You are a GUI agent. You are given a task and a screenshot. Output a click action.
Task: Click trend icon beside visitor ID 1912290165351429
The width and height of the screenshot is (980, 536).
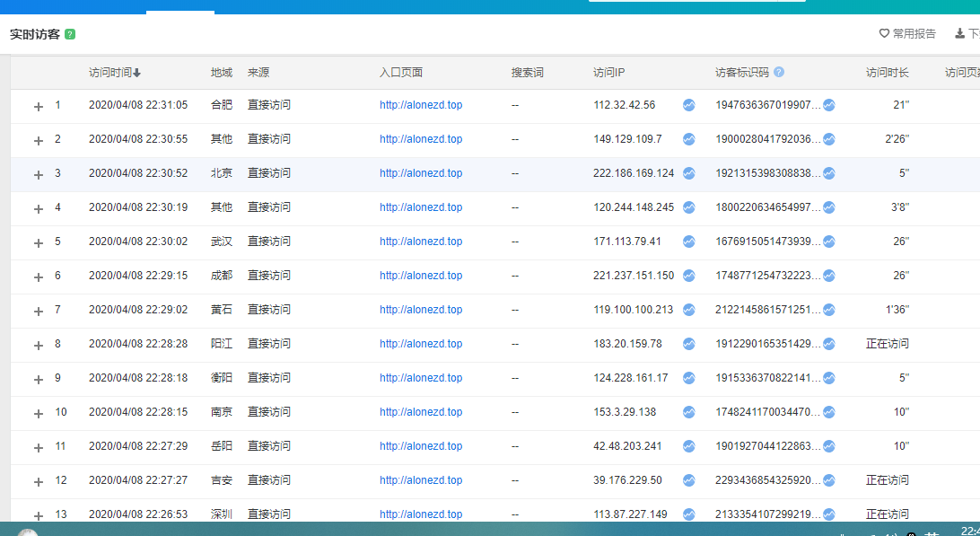pos(828,343)
